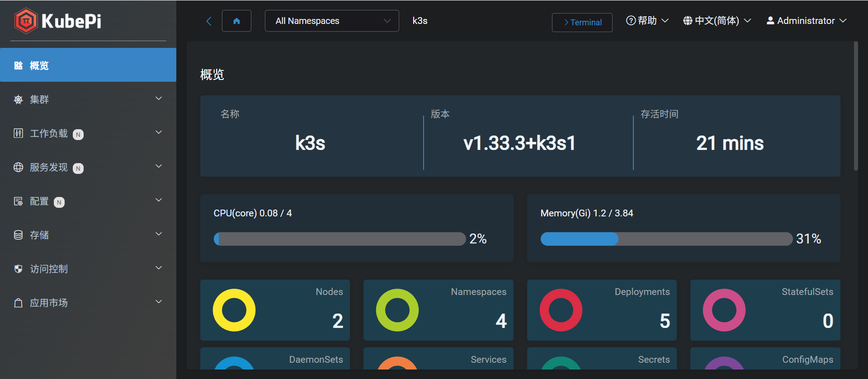Click the access control shield icon

(18, 269)
